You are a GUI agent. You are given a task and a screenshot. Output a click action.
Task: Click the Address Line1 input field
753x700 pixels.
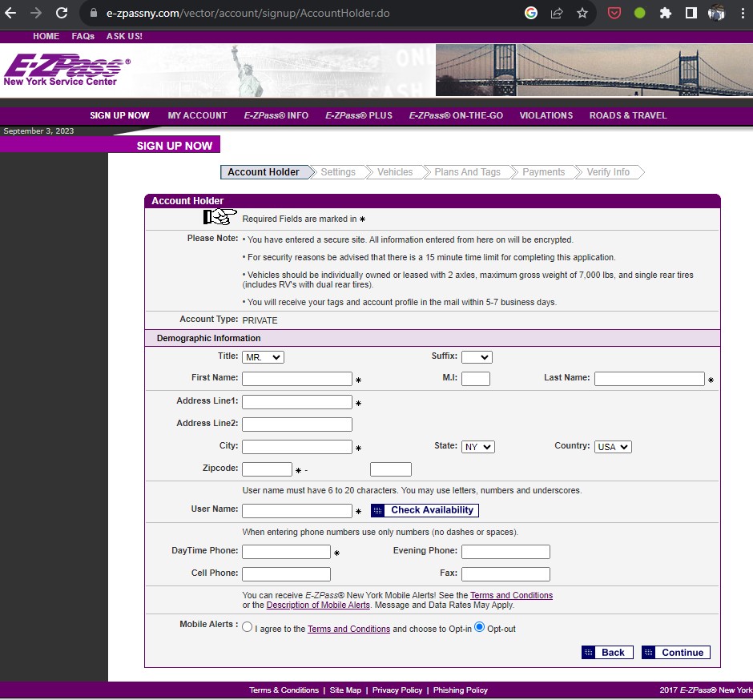[x=297, y=402]
